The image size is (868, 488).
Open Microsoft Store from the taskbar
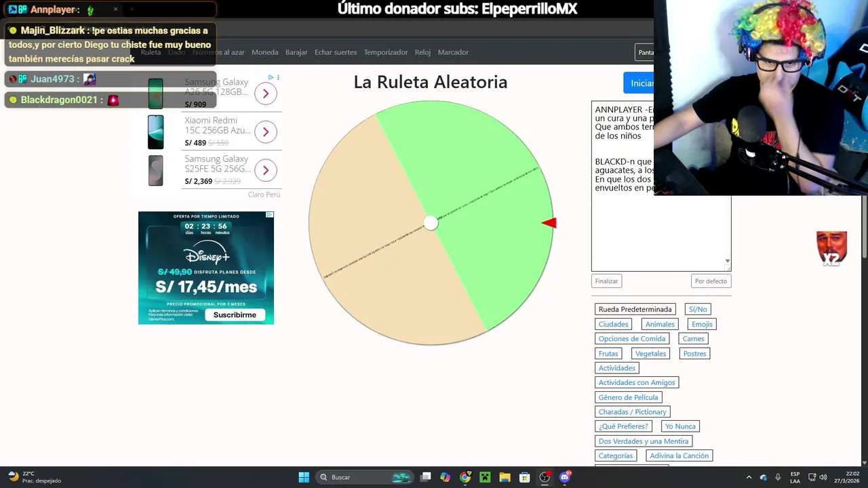[524, 477]
